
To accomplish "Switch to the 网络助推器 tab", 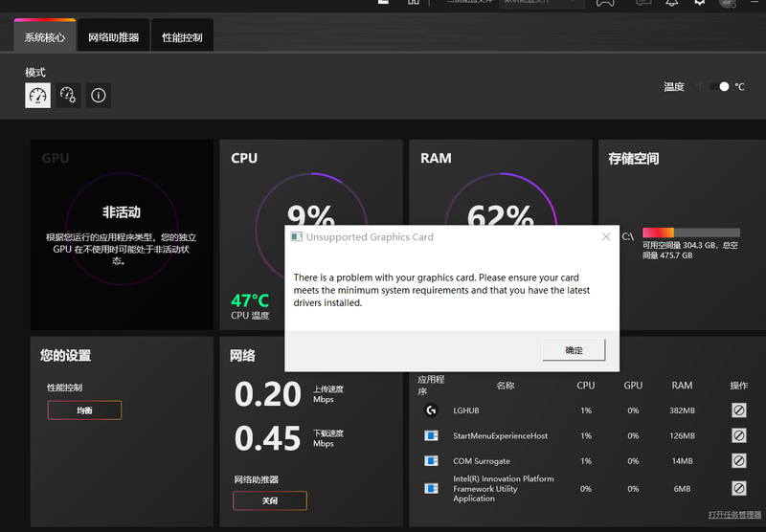I will point(113,37).
